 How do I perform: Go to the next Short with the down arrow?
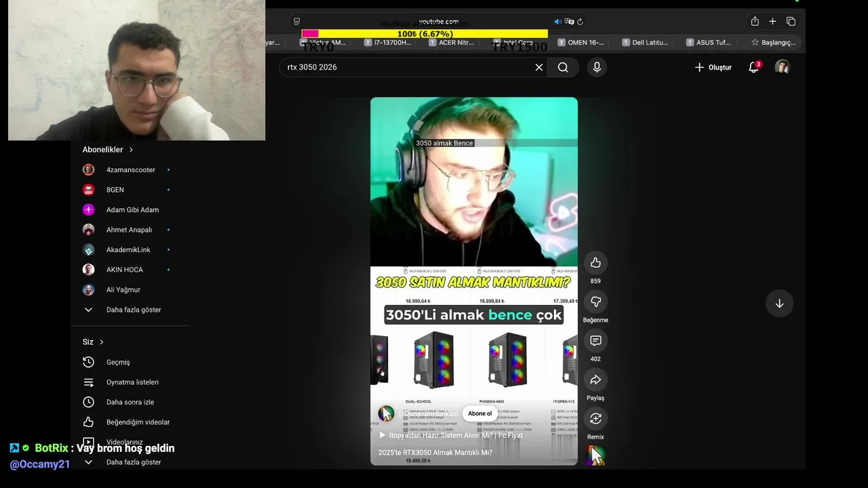(779, 304)
